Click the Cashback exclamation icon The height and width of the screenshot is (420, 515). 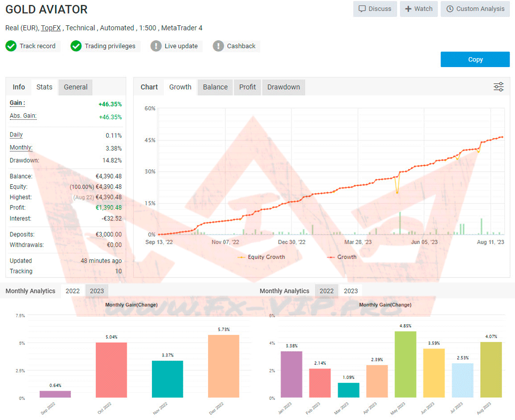point(219,46)
